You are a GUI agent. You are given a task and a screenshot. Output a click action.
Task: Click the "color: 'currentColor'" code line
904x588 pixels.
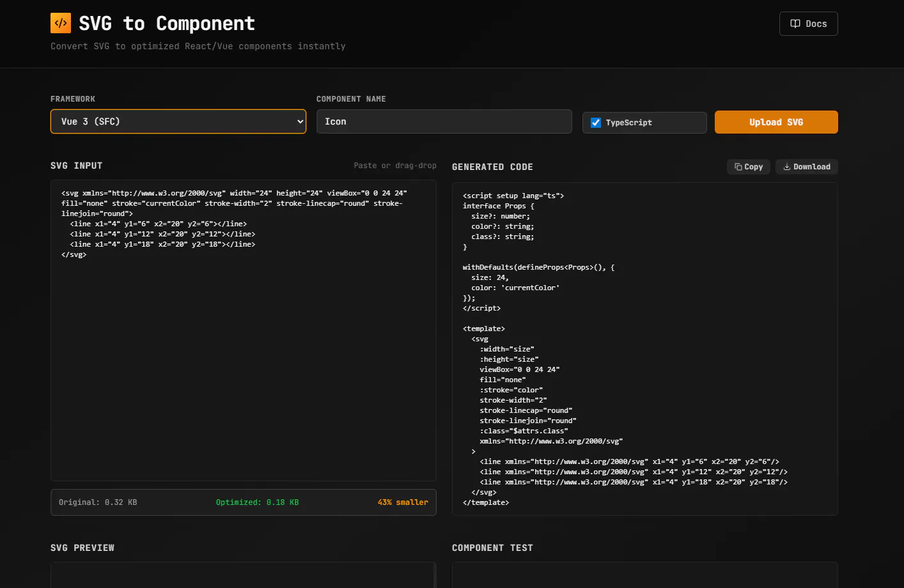515,288
